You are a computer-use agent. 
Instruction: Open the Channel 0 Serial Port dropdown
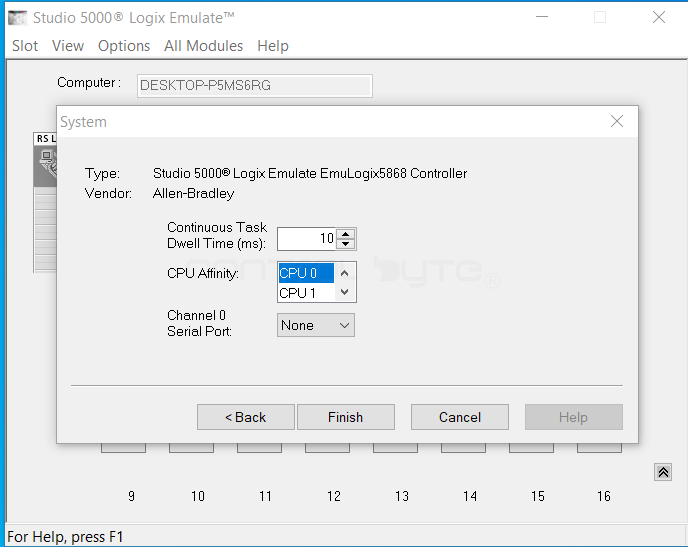pyautogui.click(x=316, y=325)
